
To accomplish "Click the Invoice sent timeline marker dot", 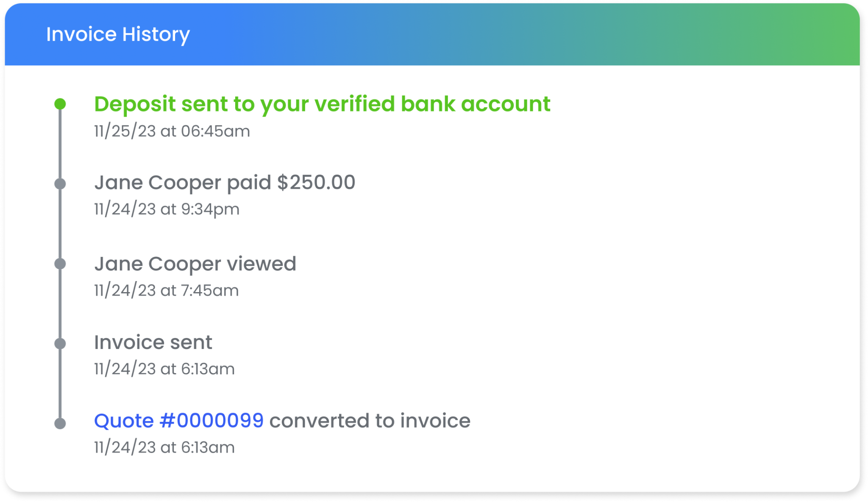I will [60, 343].
